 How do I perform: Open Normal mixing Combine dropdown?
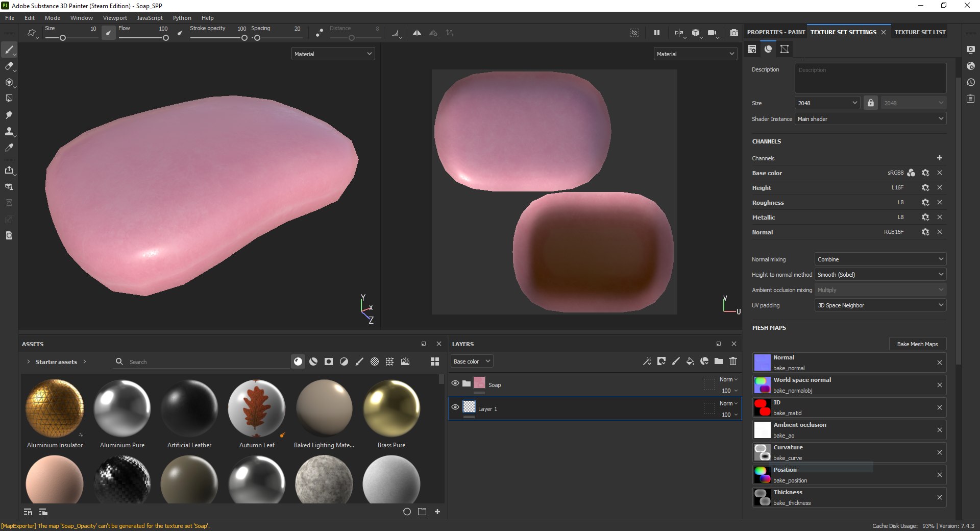click(880, 259)
